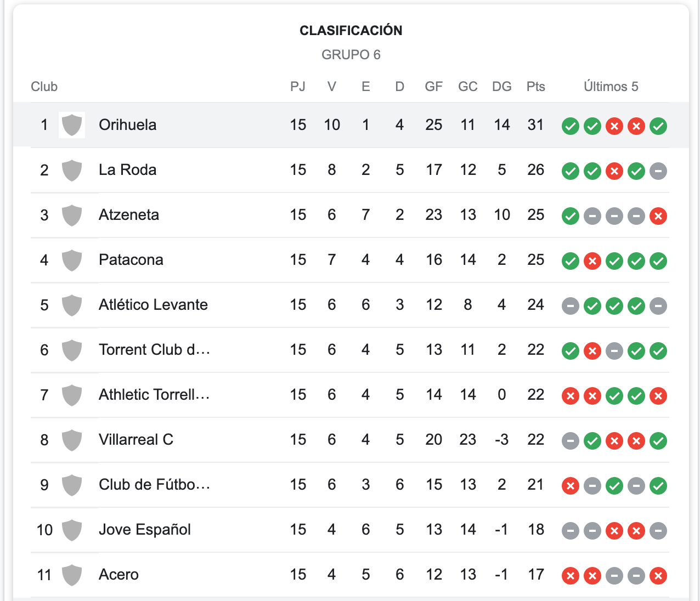Click the GRUPO 6 subtitle
The height and width of the screenshot is (601, 700).
tap(351, 55)
